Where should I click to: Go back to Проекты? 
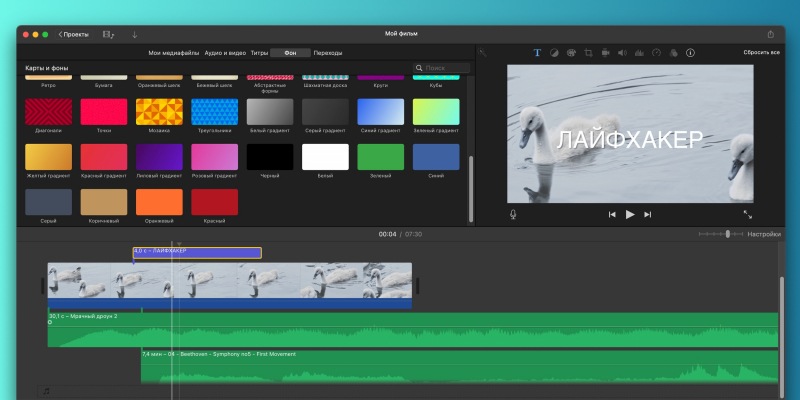tap(73, 34)
